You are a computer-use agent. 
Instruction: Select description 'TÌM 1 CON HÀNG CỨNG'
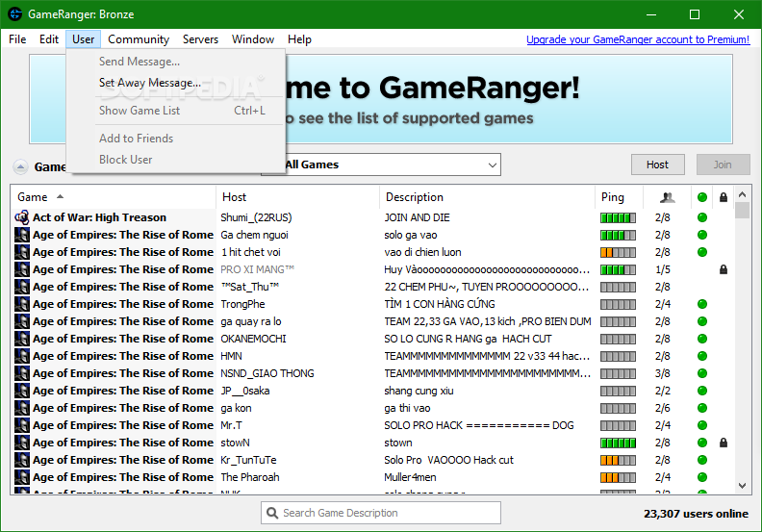click(x=440, y=304)
